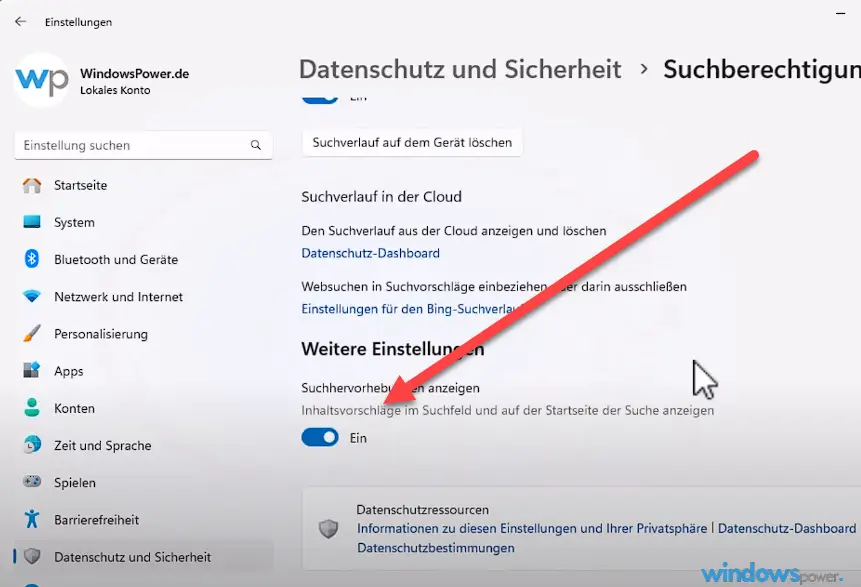Image resolution: width=861 pixels, height=587 pixels.
Task: Open Datenschutz-Dashboard link under Suchverlauf in der Cloud
Action: coord(371,253)
